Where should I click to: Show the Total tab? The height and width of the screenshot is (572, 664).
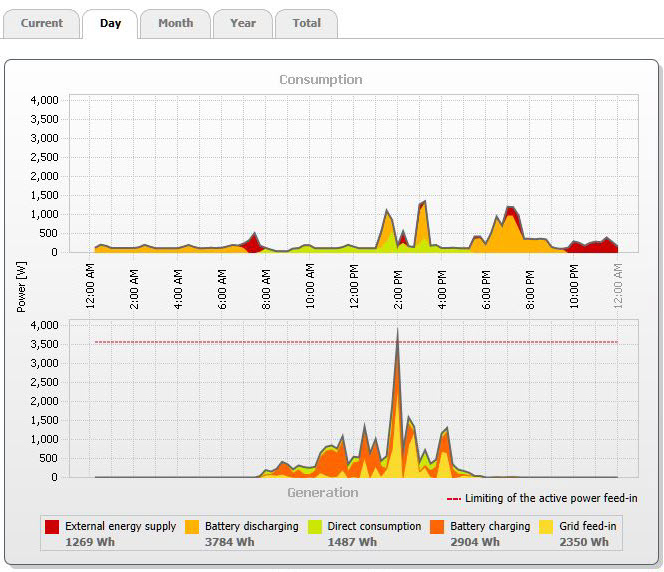(306, 23)
